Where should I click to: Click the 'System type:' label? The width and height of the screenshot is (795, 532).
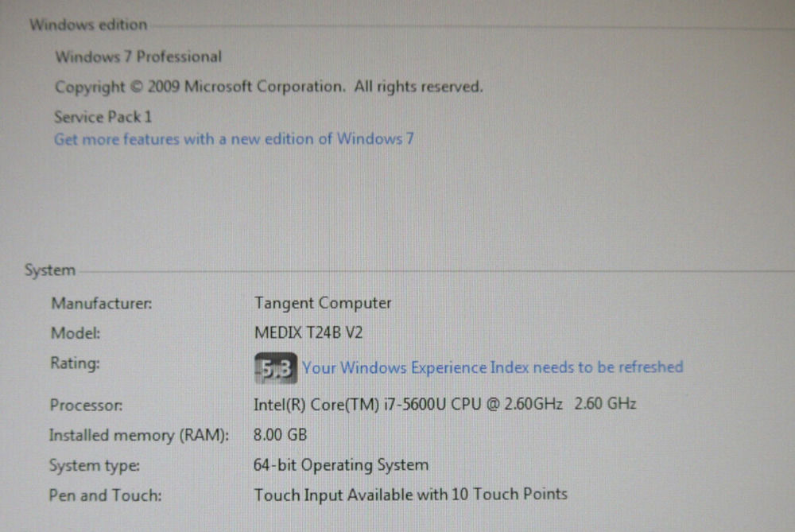click(x=95, y=465)
